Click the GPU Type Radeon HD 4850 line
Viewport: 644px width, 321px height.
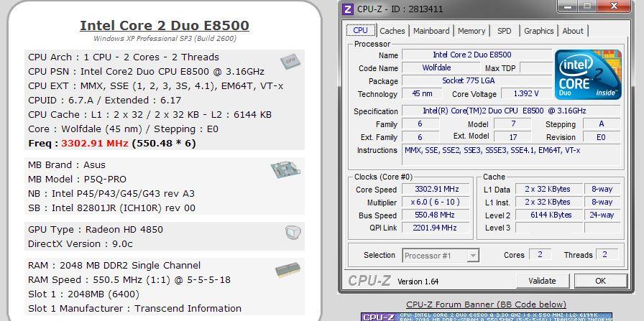[96, 230]
